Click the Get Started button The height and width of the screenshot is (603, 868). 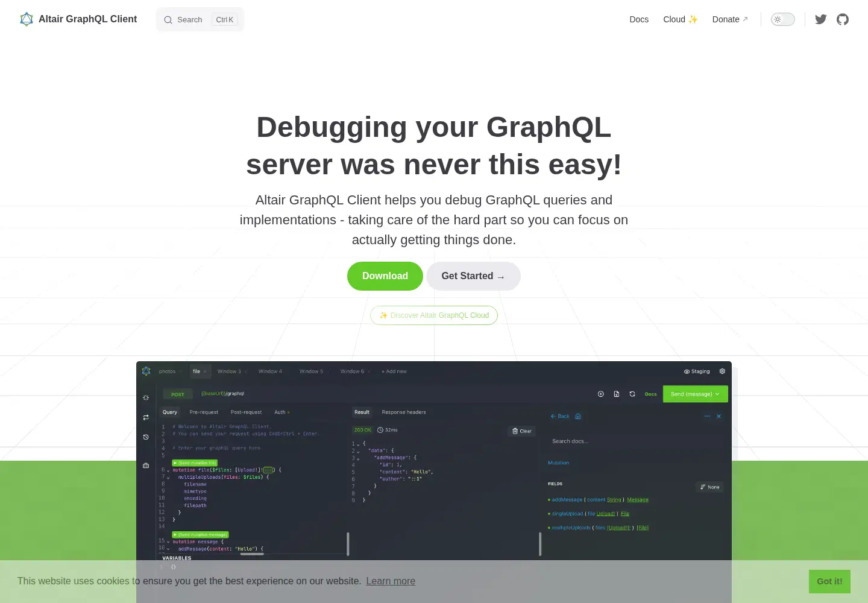(473, 276)
